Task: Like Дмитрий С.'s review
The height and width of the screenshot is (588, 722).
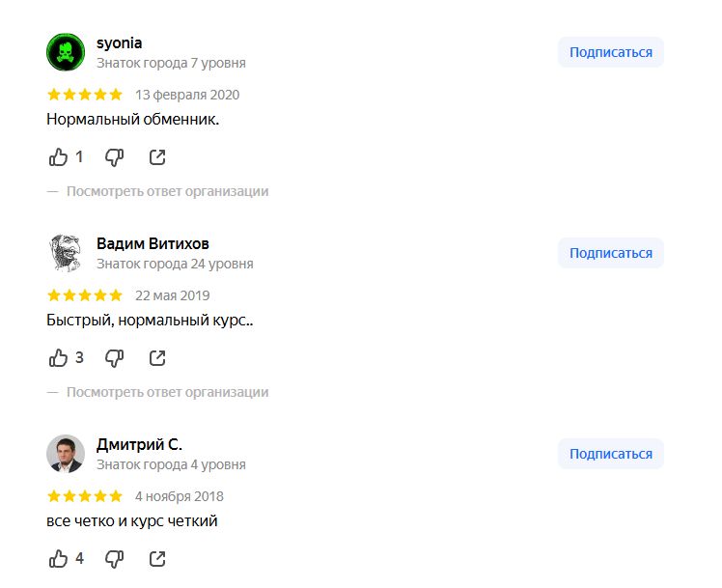Action: (59, 558)
